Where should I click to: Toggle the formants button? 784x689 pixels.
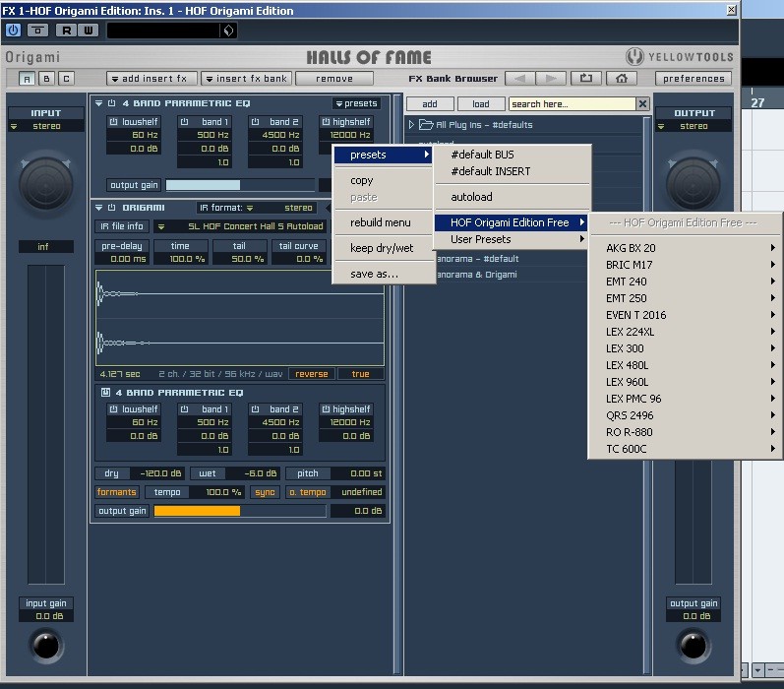(116, 492)
